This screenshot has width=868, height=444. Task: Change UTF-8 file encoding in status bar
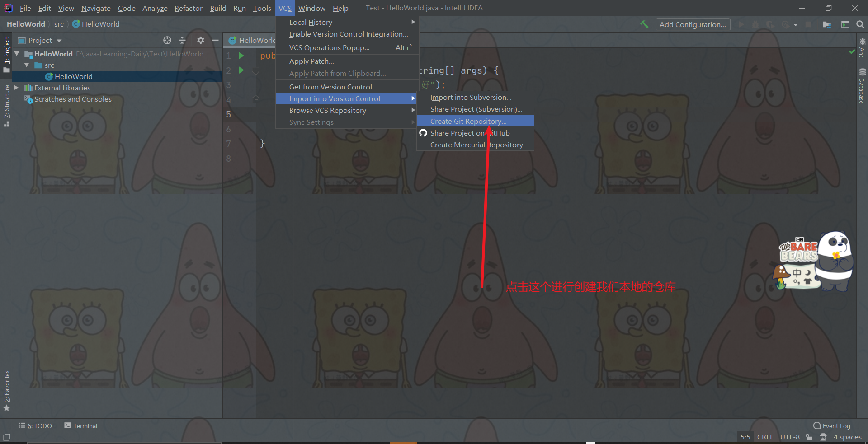790,437
